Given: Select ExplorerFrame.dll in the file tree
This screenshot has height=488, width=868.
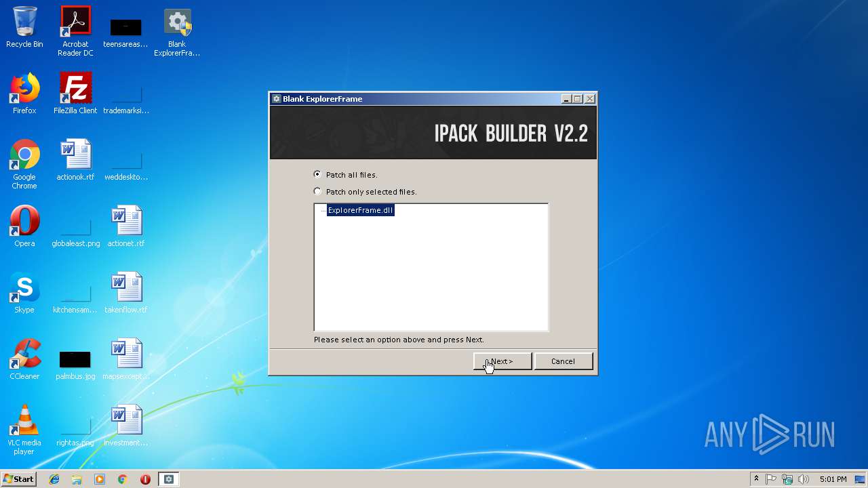Looking at the screenshot, I should click(360, 210).
